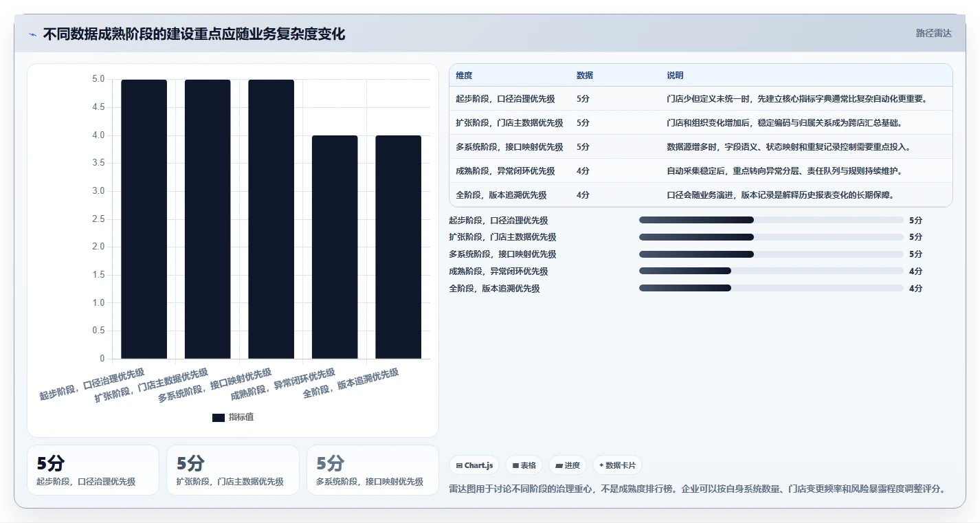Click the progress bar for 扩张阶段，门店主数据优先级
980x523 pixels.
click(x=771, y=237)
